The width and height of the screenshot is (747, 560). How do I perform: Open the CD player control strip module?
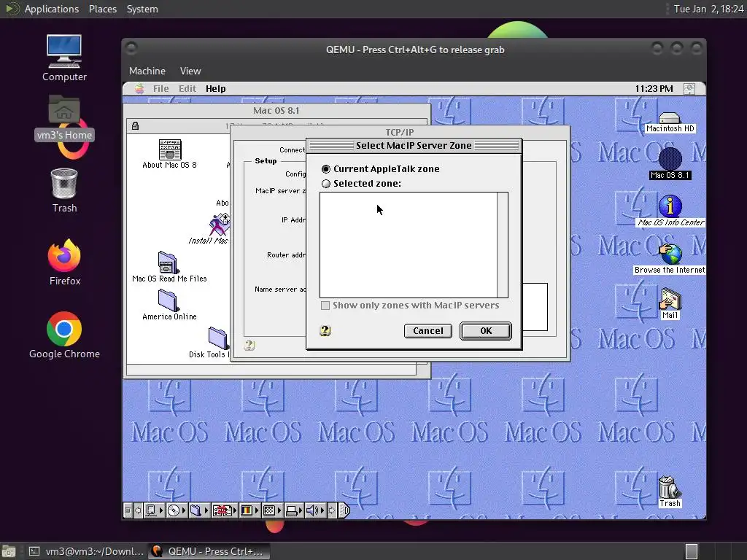(177, 510)
